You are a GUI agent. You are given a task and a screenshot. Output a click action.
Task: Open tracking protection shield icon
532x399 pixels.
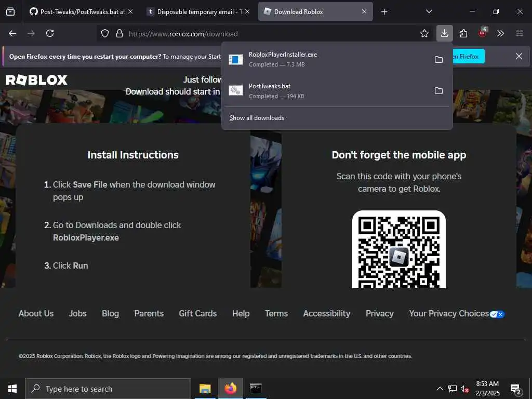(x=105, y=33)
